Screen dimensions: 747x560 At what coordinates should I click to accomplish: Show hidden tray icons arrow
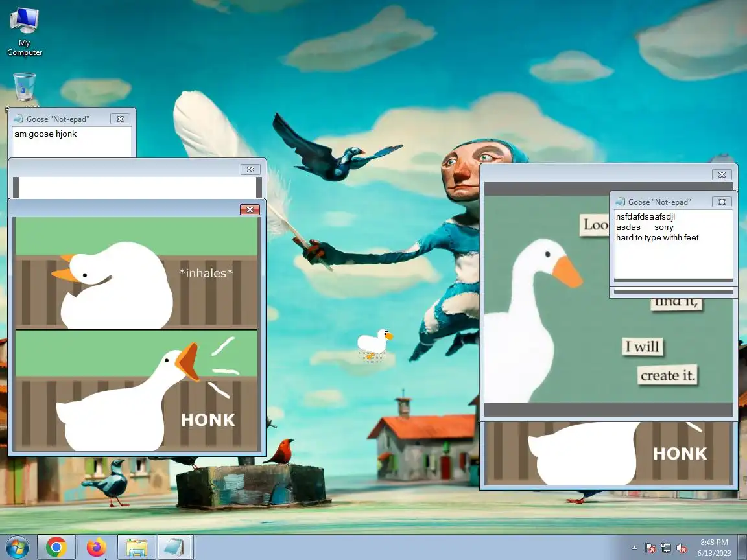click(x=635, y=548)
